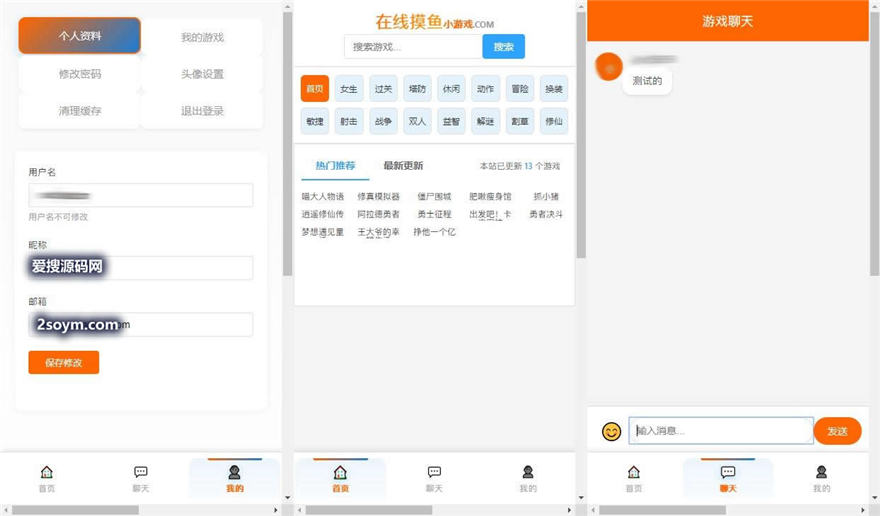
Task: Click the home icon in the profile panel's bottom bar
Action: [47, 472]
